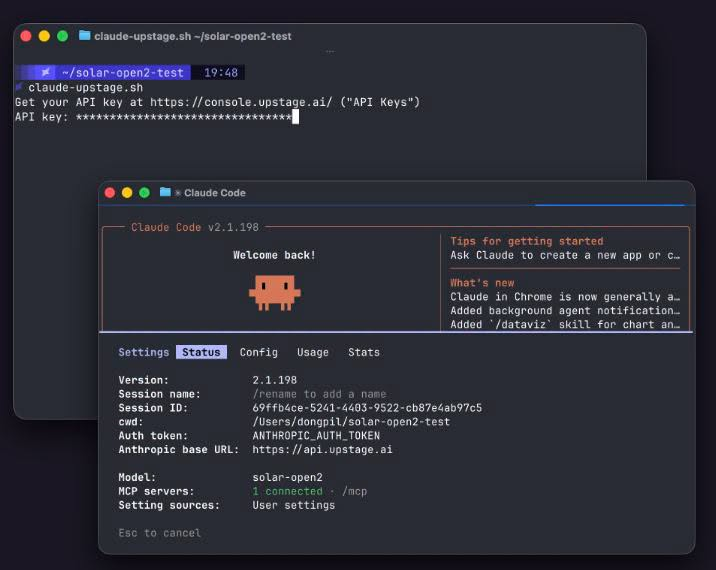Select the Status tab

coord(201,352)
